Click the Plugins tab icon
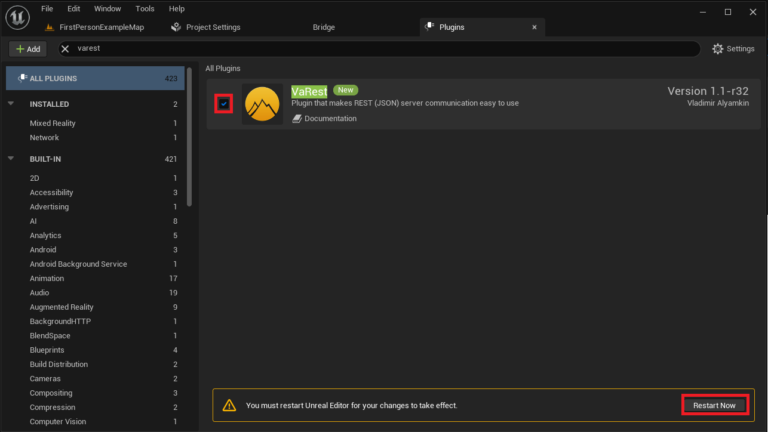This screenshot has width=768, height=432. (430, 26)
